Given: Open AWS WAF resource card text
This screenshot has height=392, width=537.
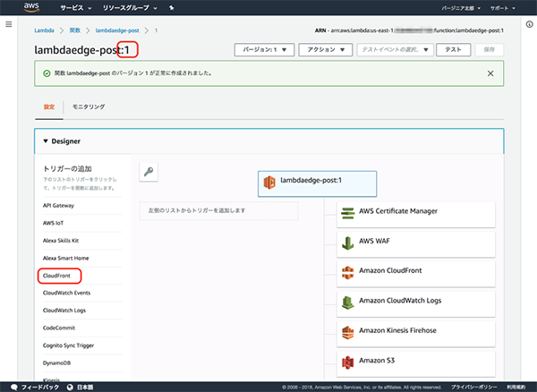Looking at the screenshot, I should pyautogui.click(x=374, y=241).
